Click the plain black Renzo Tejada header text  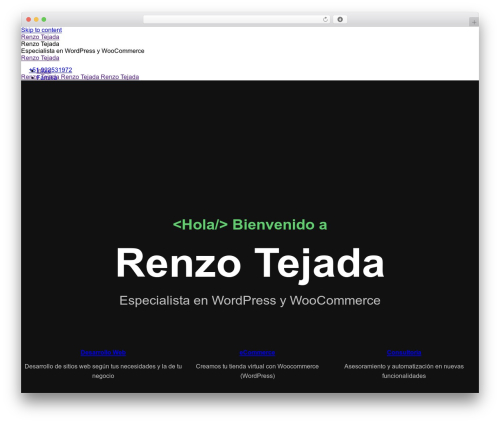point(40,44)
